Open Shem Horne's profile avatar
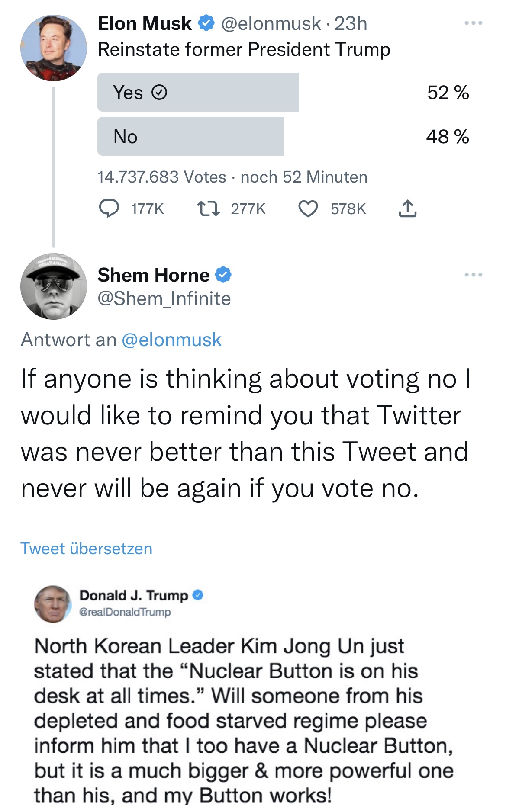 point(54,286)
